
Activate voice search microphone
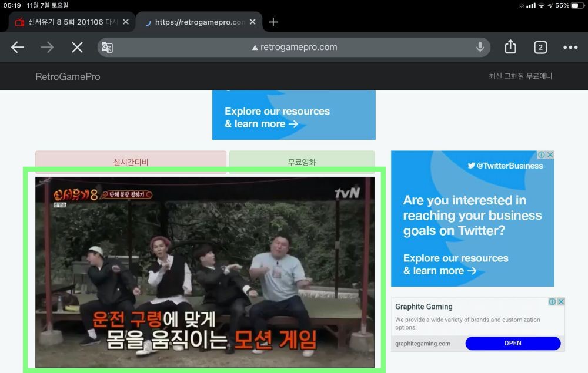(480, 47)
